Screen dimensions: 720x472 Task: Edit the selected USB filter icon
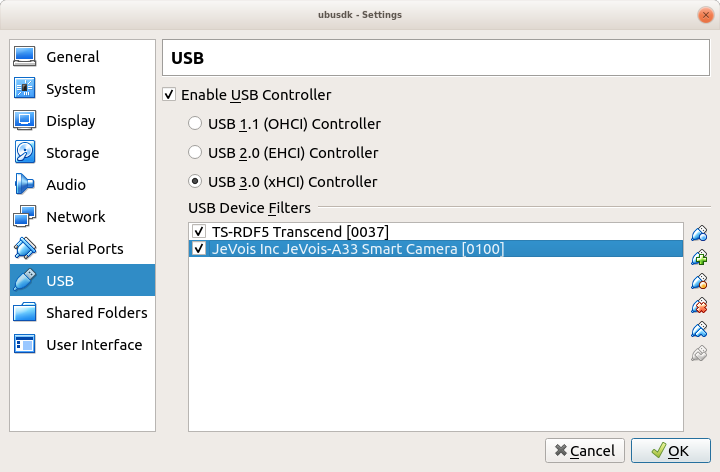699,281
